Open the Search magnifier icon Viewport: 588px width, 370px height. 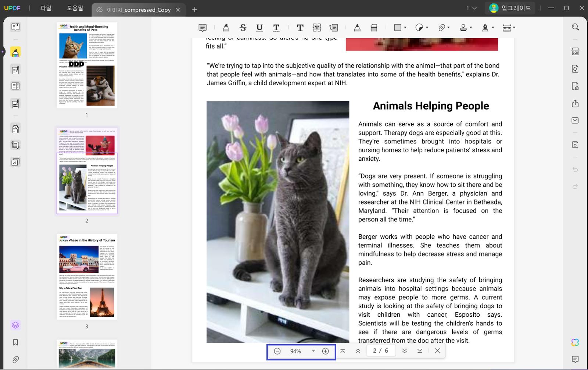(576, 27)
